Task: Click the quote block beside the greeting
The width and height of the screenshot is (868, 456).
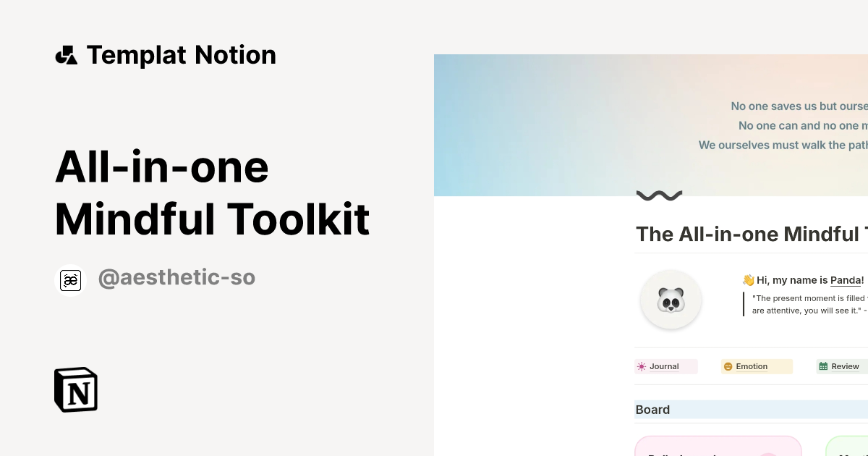Action: click(x=807, y=304)
